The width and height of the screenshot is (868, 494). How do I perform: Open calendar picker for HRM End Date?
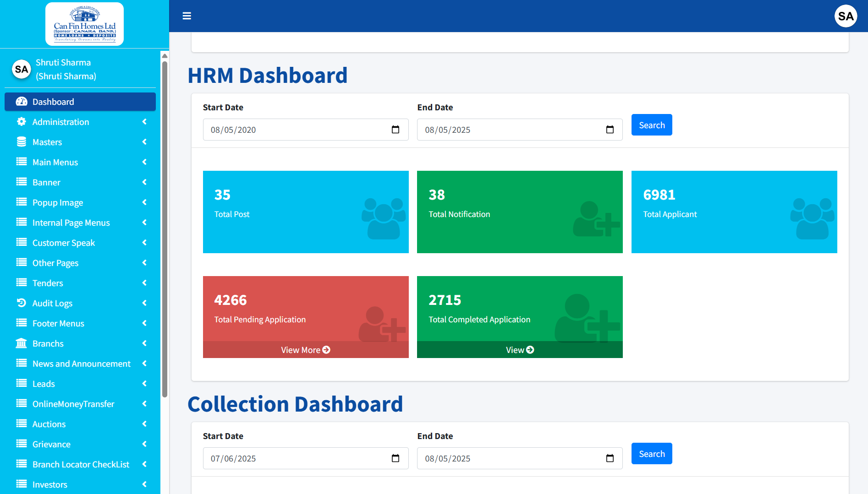point(610,130)
